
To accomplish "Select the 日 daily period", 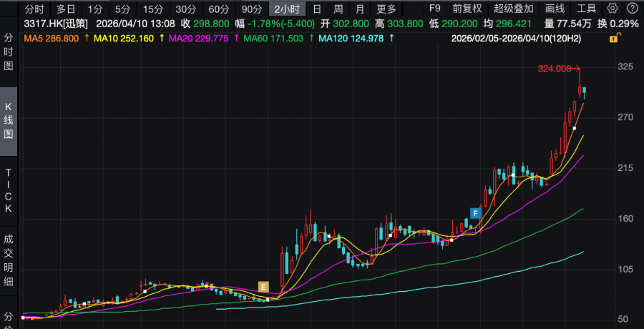I will pyautogui.click(x=317, y=9).
